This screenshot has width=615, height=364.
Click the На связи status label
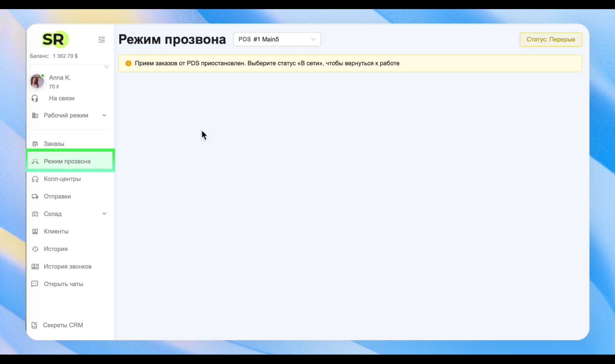(x=62, y=98)
